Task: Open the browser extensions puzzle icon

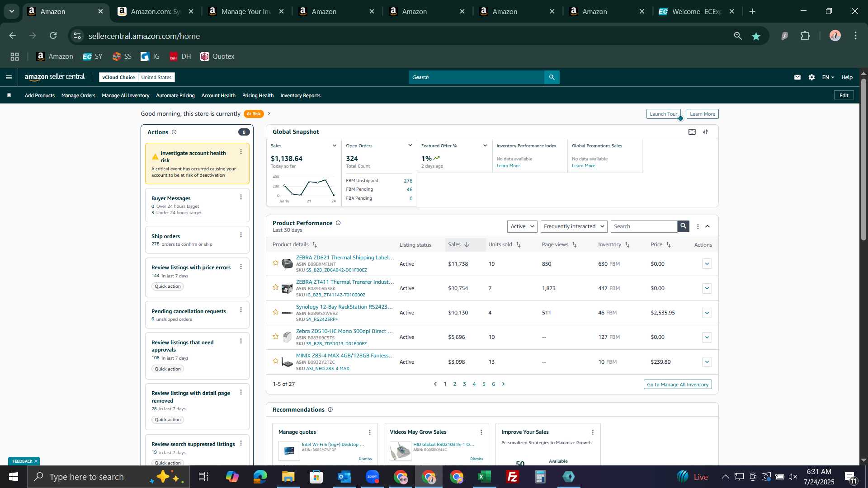Action: coord(805,36)
